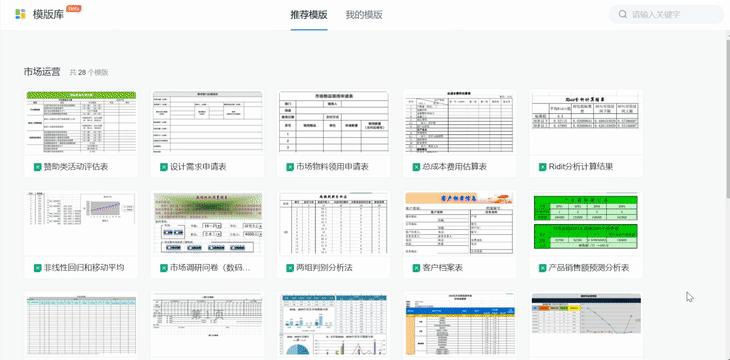Click the 总成本费用估算表 title
This screenshot has height=360, width=730.
(x=454, y=167)
